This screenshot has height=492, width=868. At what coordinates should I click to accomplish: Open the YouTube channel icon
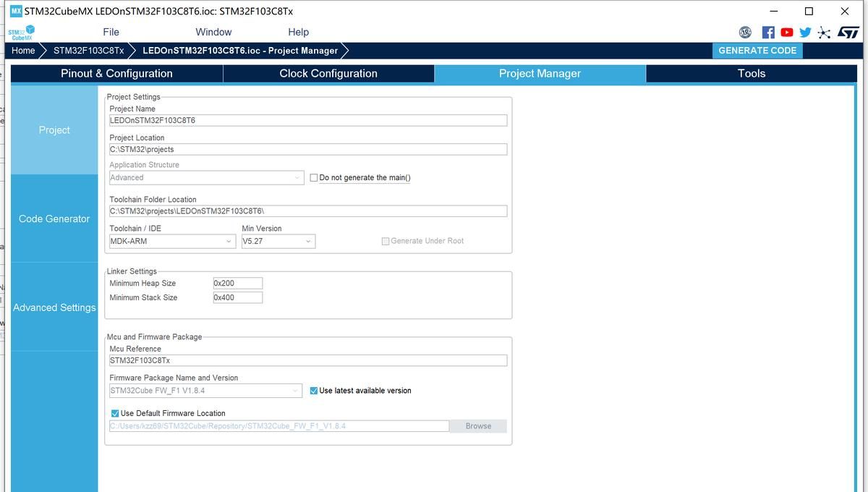click(x=787, y=33)
